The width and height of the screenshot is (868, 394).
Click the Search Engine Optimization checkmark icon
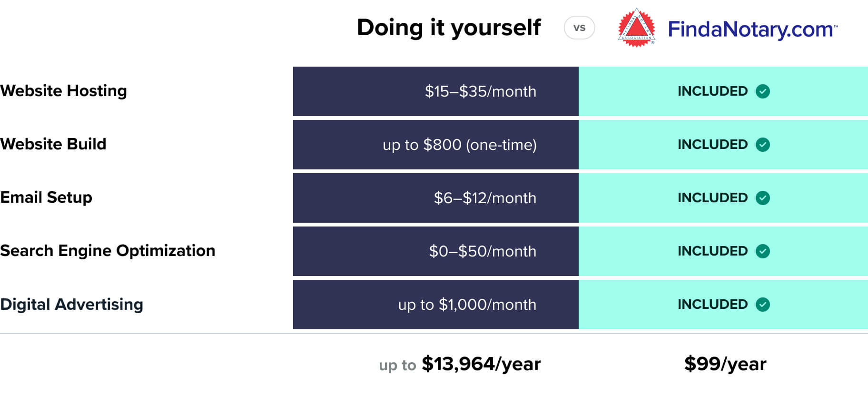(x=763, y=251)
